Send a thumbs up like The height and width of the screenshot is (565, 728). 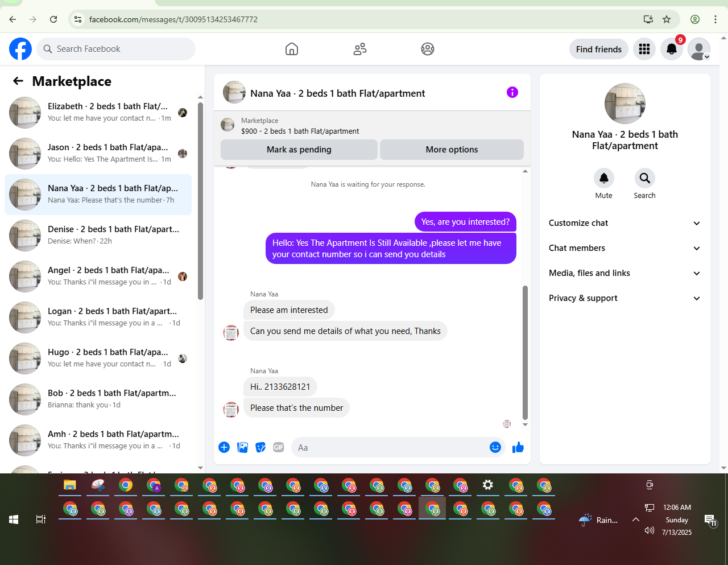pos(518,447)
